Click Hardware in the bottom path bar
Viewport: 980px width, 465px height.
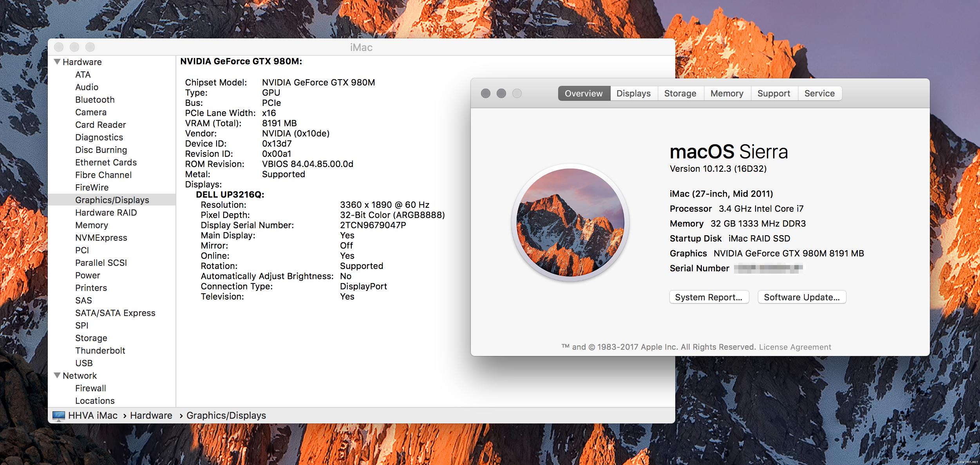click(x=151, y=416)
